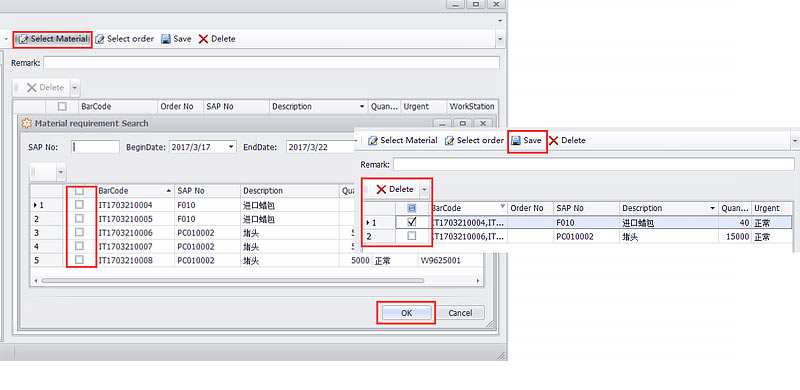Confirm the material search with OK
Image resolution: width=800 pixels, height=390 pixels.
pos(406,313)
